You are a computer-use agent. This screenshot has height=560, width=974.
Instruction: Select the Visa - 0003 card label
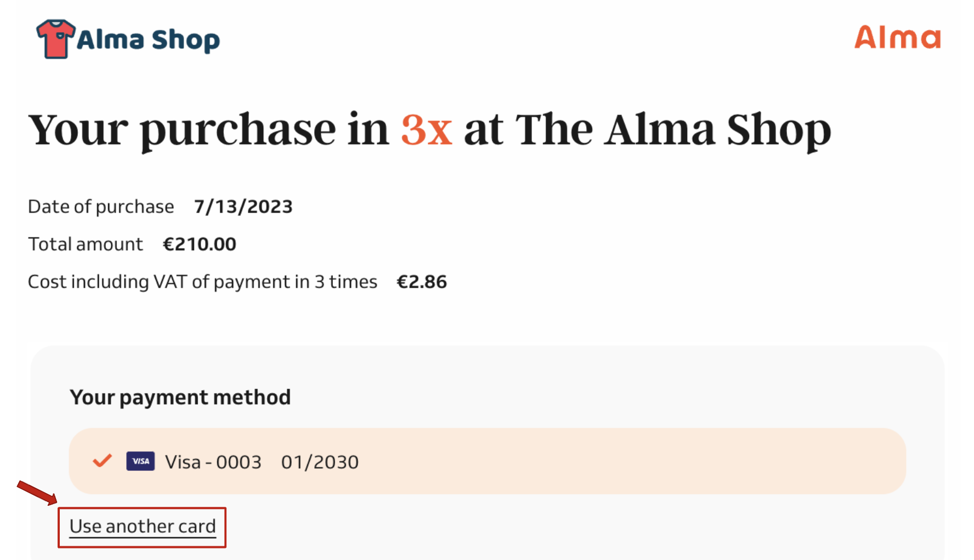pos(213,462)
